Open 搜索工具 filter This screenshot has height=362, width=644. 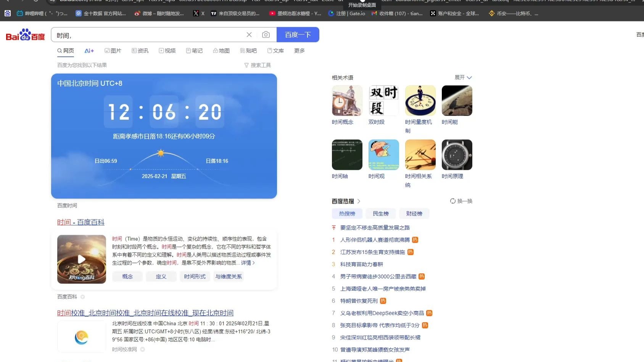258,65
